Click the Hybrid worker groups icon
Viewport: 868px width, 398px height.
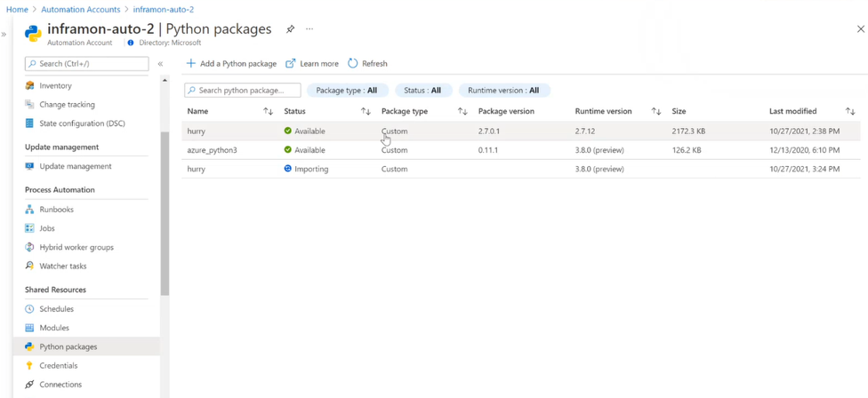tap(29, 247)
